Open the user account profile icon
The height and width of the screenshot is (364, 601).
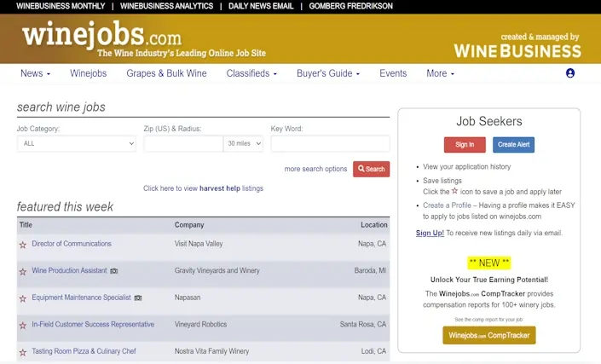click(570, 73)
